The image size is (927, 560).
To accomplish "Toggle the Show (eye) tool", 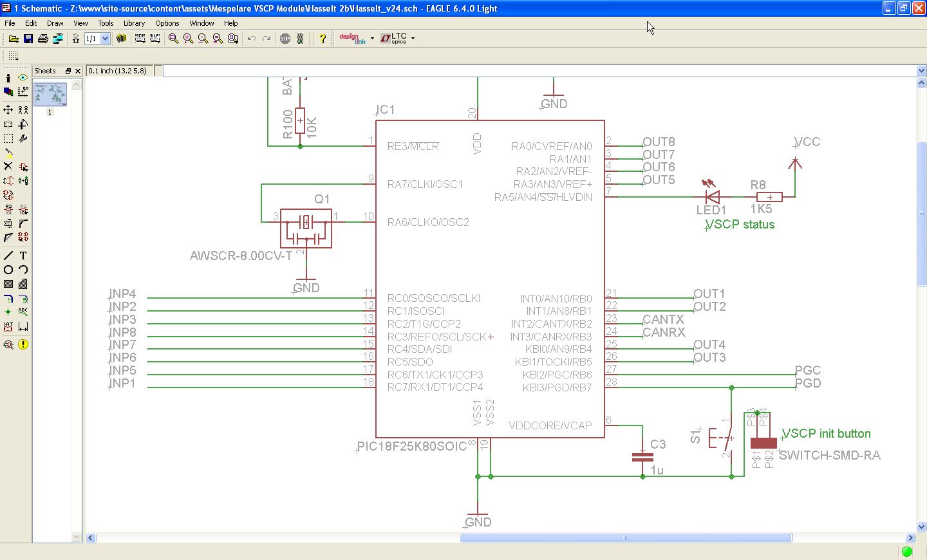I will coord(23,78).
